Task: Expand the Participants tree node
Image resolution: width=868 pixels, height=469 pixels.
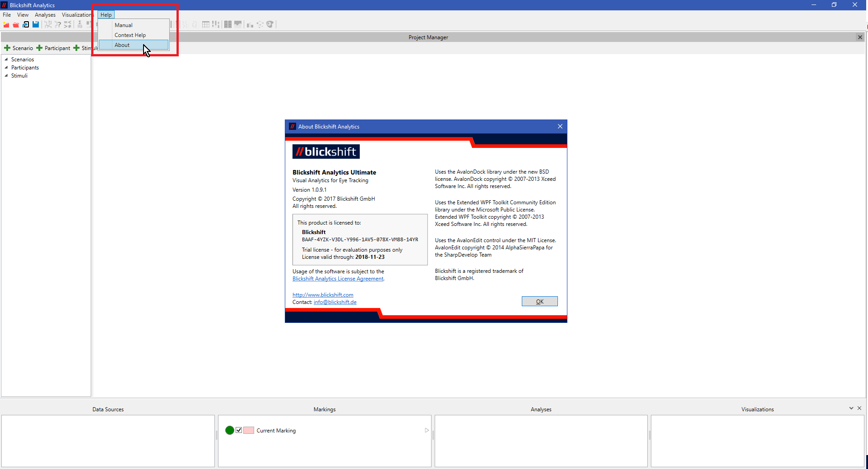Action: click(x=6, y=67)
